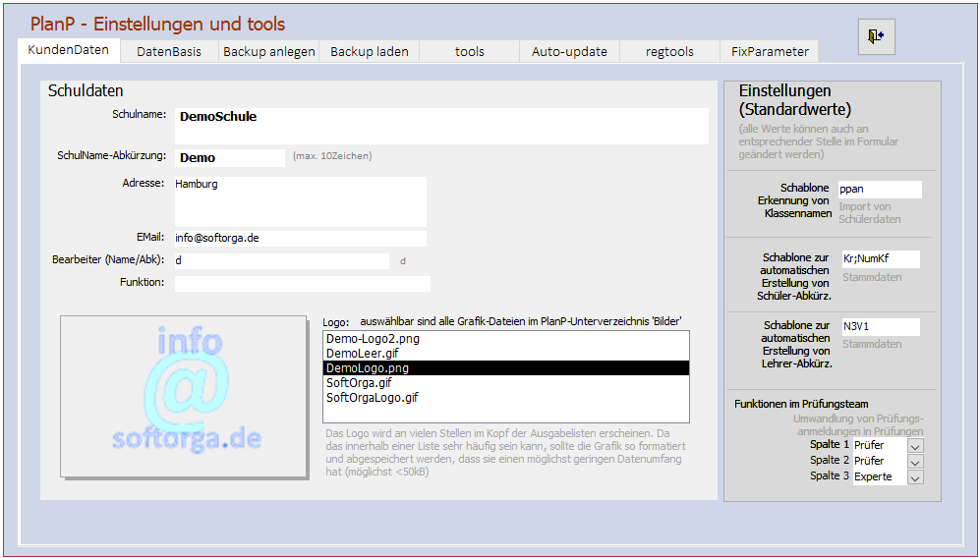Click the logo preview image
The image size is (980, 558).
click(x=184, y=397)
